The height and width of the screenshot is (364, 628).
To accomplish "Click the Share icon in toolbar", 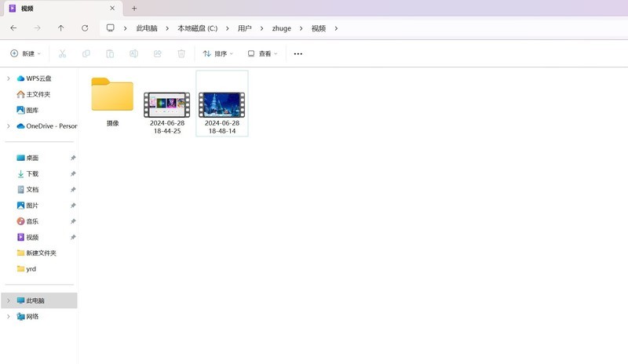I will pyautogui.click(x=158, y=53).
